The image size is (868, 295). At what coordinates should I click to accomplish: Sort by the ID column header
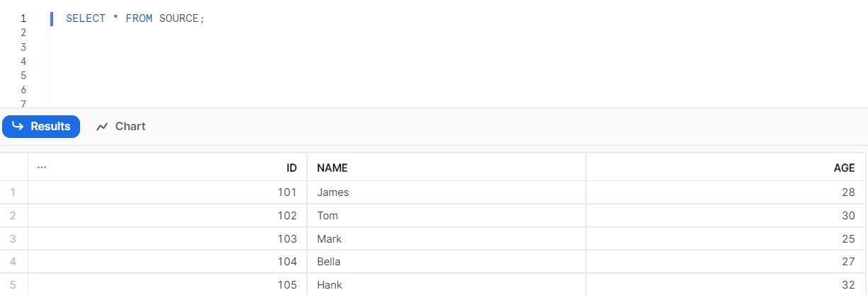point(167,168)
